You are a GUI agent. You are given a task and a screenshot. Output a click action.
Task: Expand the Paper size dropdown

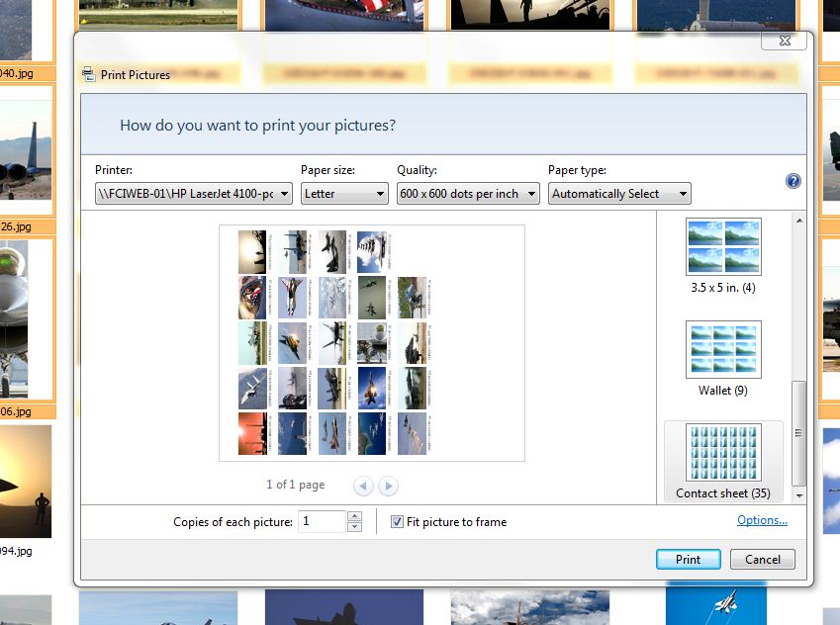tap(344, 194)
